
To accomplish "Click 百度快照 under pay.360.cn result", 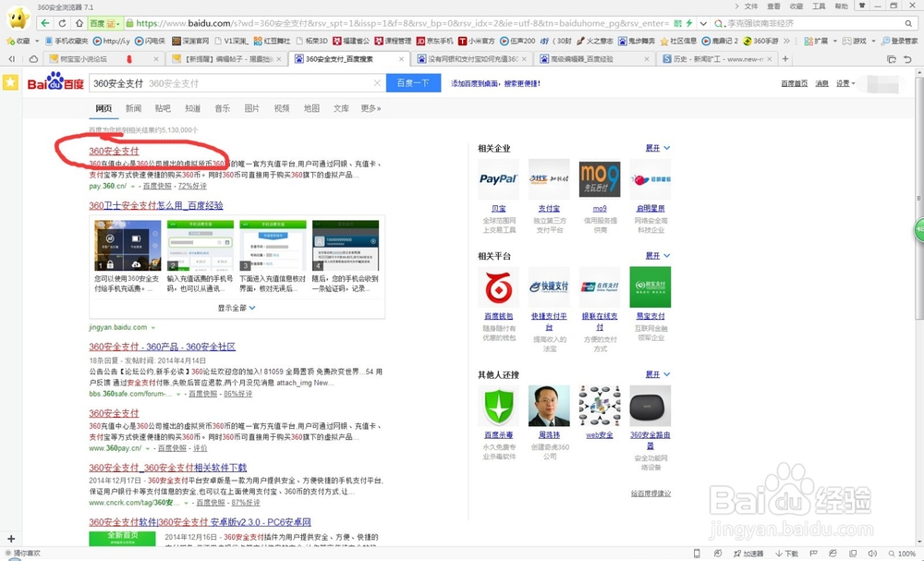I will 157,186.
